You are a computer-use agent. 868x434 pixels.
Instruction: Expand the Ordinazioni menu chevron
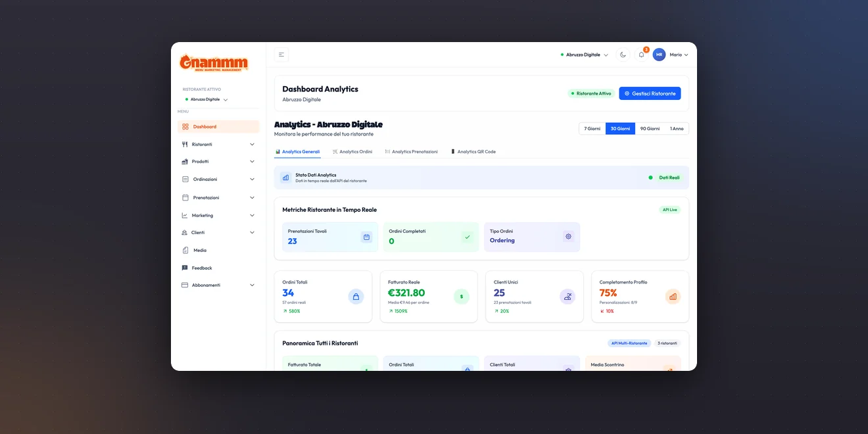click(x=252, y=179)
